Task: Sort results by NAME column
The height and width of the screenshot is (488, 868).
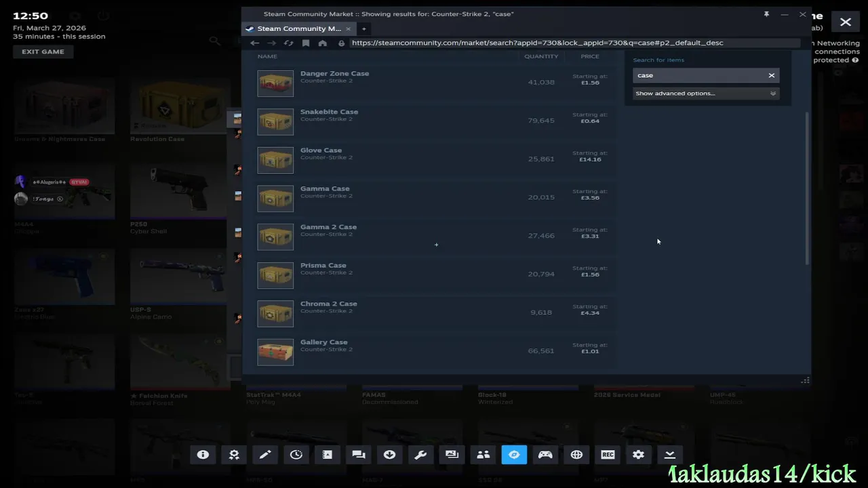Action: 268,56
